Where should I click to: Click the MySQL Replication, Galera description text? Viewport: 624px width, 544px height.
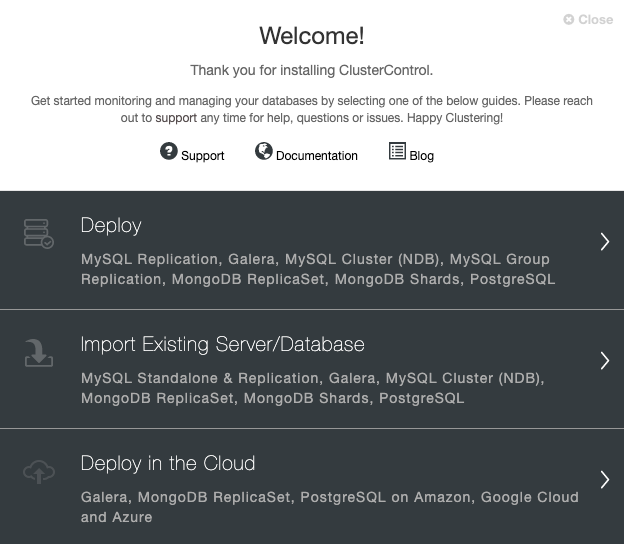pyautogui.click(x=318, y=269)
